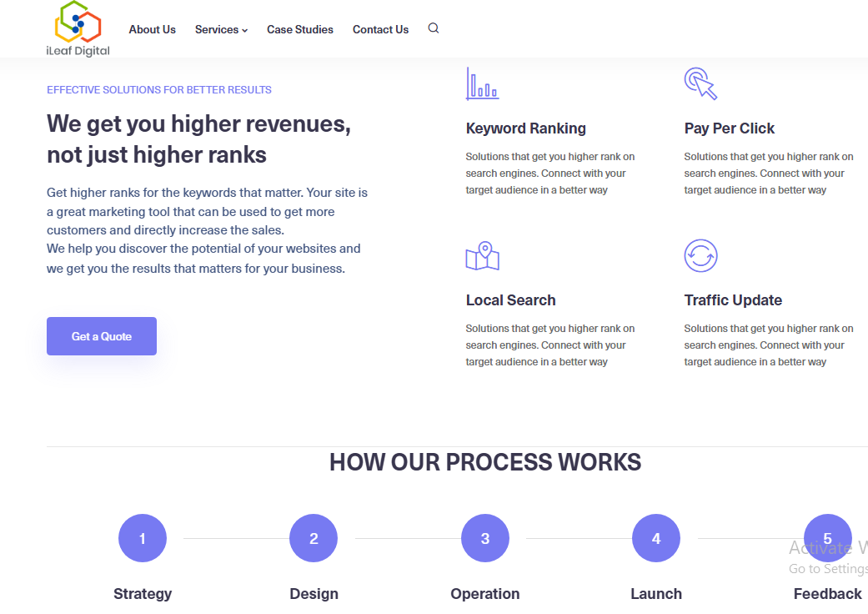Click the iLeaf Digital logo
Viewport: 868px width, 614px height.
78,29
